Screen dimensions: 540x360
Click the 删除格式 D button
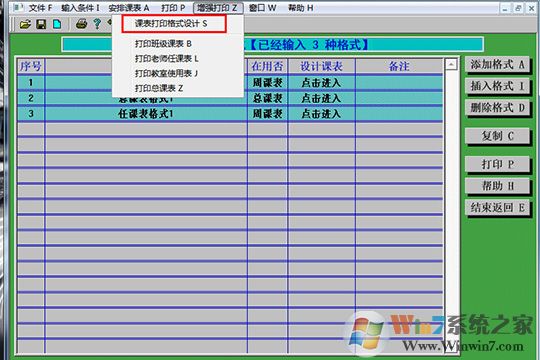click(497, 108)
